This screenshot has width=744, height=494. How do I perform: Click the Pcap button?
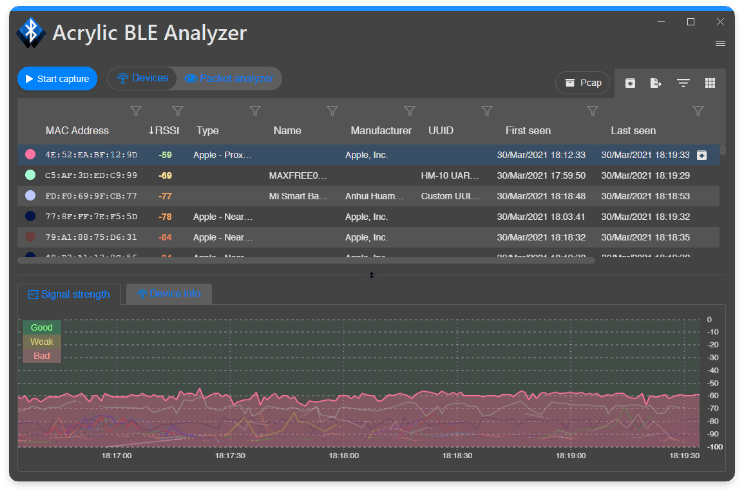[x=583, y=83]
